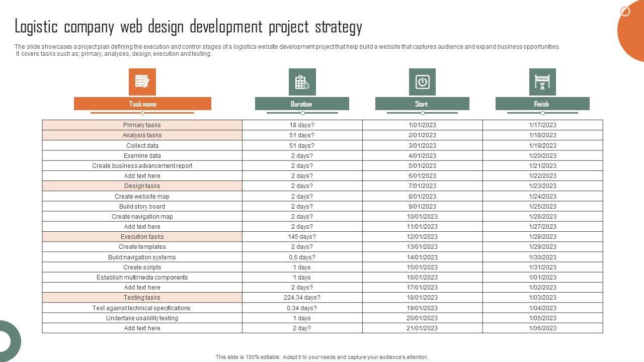
Task: Click the "Create templates" cell
Action: tap(142, 247)
